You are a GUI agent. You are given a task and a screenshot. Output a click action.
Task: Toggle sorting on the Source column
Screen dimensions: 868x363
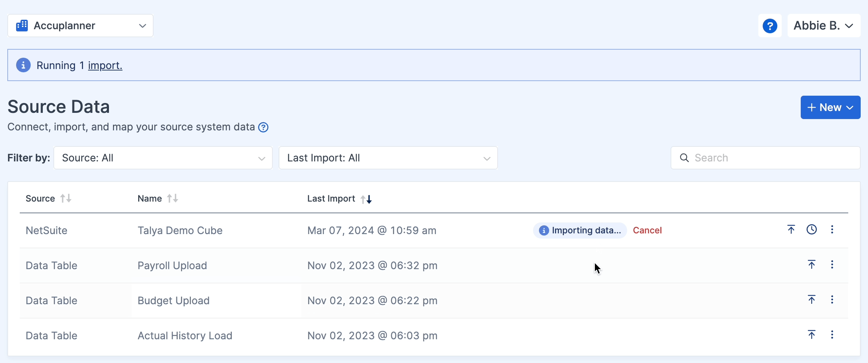(66, 198)
